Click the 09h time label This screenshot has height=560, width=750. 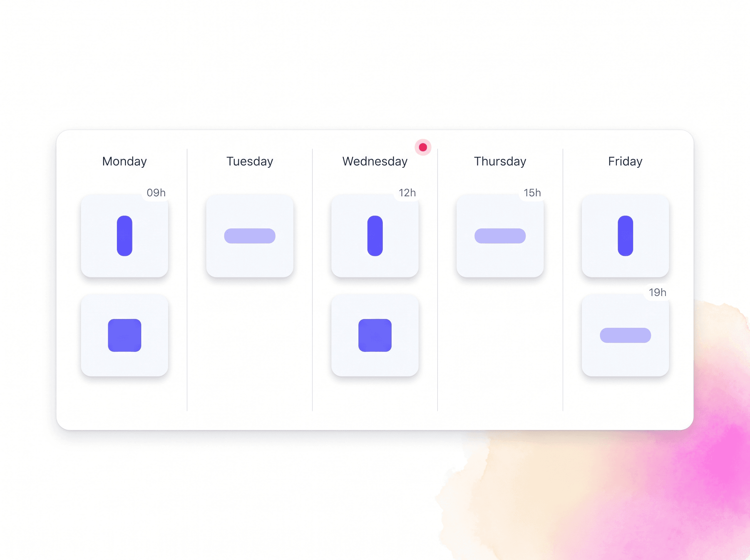[156, 193]
